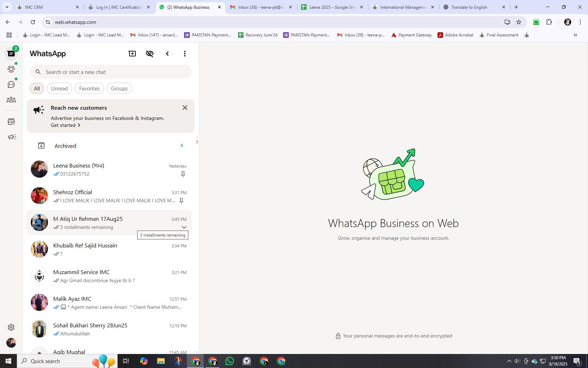The height and width of the screenshot is (368, 588).
Task: Open WhatsApp Settings gear icon
Action: (11, 327)
